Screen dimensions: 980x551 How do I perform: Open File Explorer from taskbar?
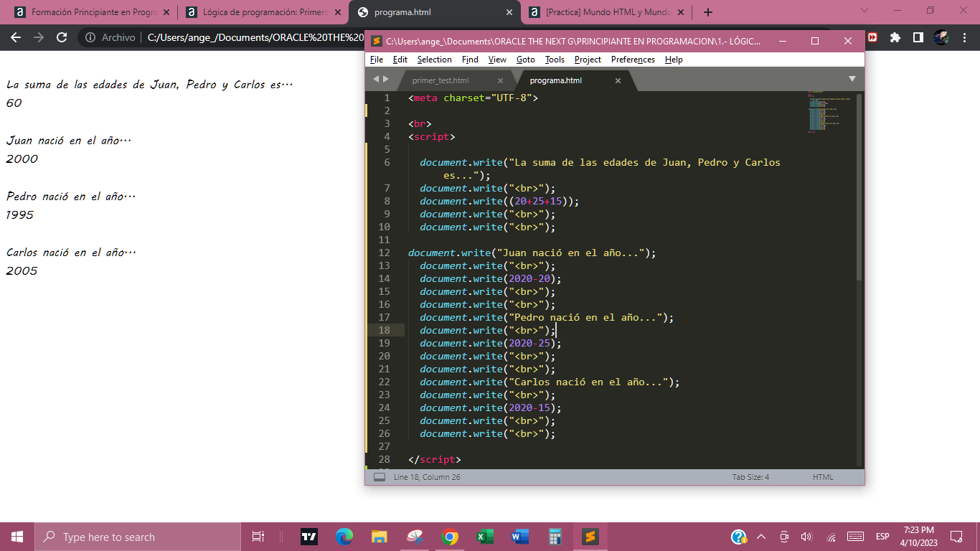[x=380, y=537]
